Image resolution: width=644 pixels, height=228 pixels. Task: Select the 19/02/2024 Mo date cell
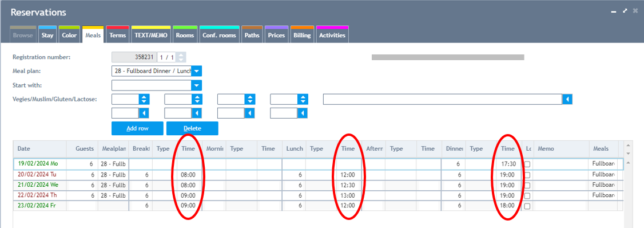pyautogui.click(x=40, y=164)
